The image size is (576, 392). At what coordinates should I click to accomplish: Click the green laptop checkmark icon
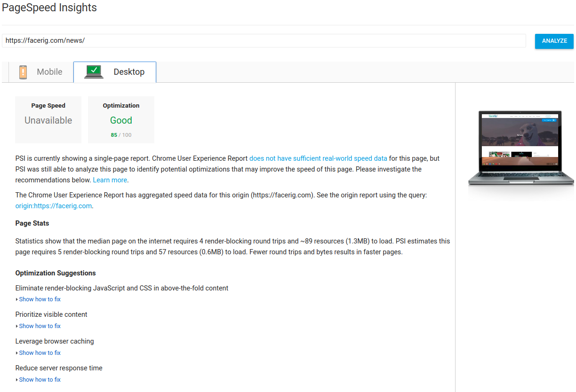click(x=94, y=72)
